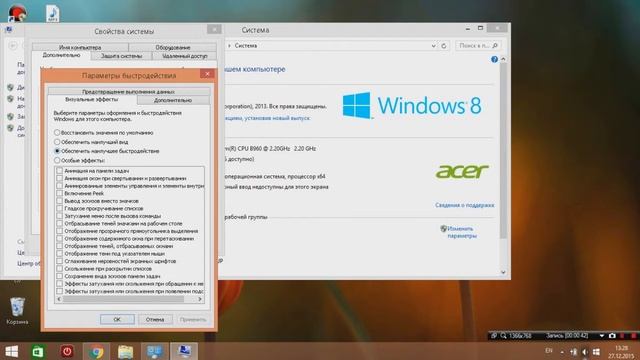Switch to System Properties taskbar icon
640x360 pixels.
point(184,351)
